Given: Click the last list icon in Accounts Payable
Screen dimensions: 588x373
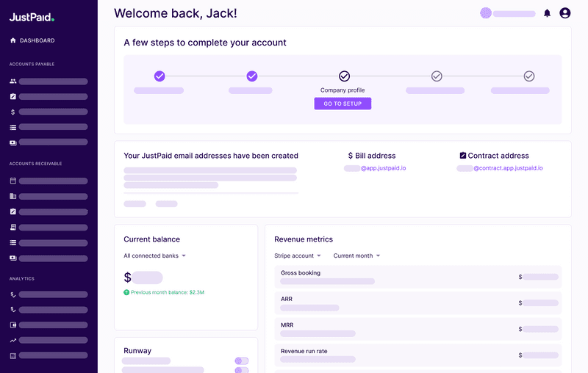Looking at the screenshot, I should coord(13,128).
